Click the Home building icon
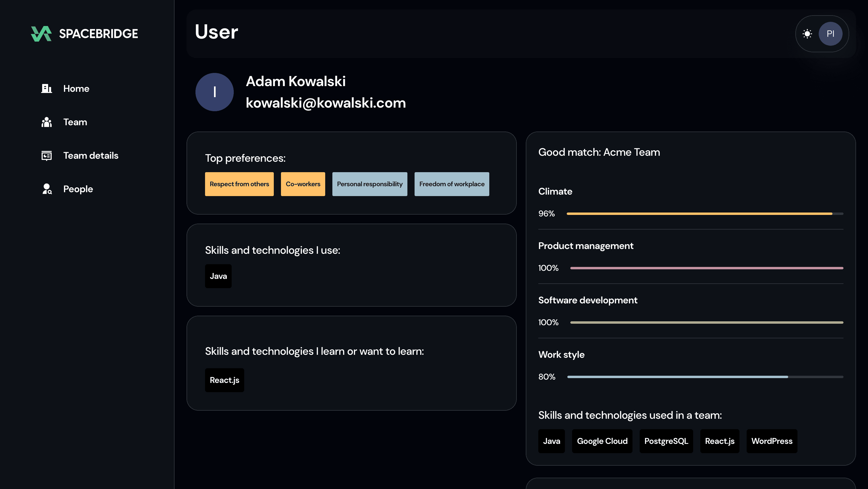The height and width of the screenshot is (489, 868). click(x=47, y=89)
